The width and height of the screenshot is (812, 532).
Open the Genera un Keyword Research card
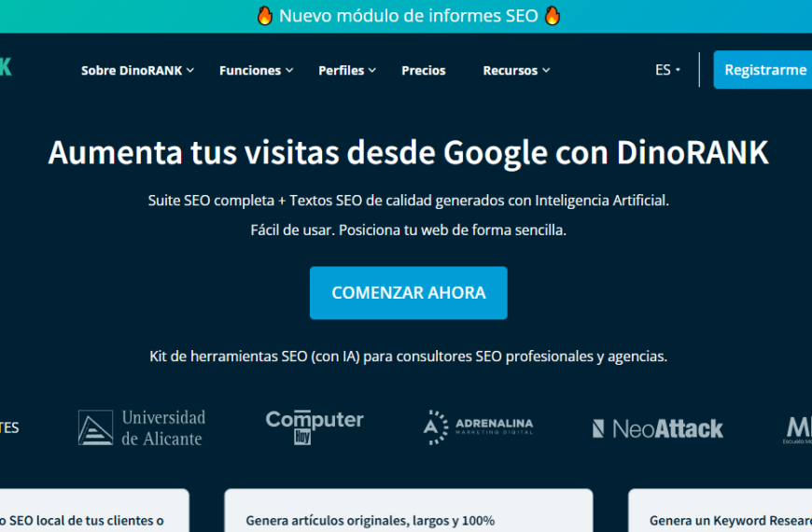point(721,511)
